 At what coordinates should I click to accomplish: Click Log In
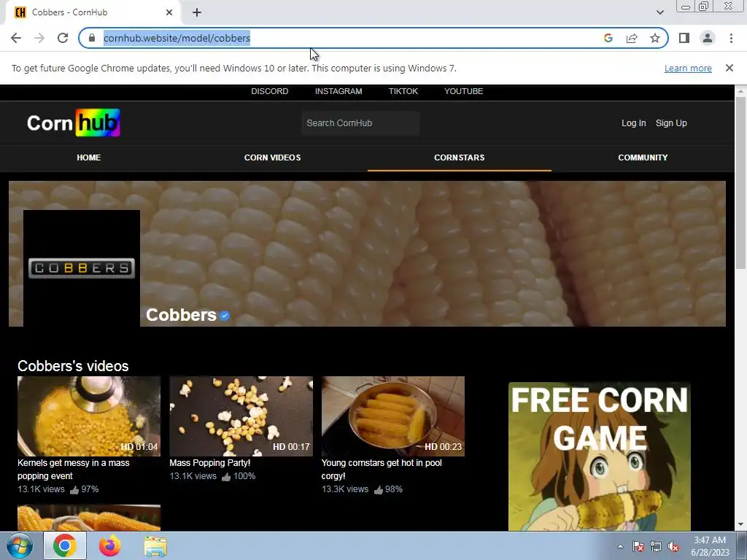[634, 122]
